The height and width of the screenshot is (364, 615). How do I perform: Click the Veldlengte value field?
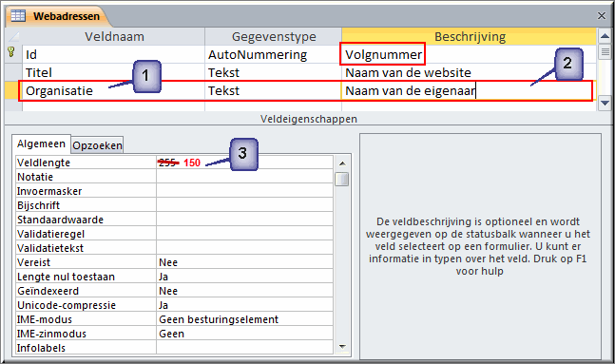(x=244, y=163)
